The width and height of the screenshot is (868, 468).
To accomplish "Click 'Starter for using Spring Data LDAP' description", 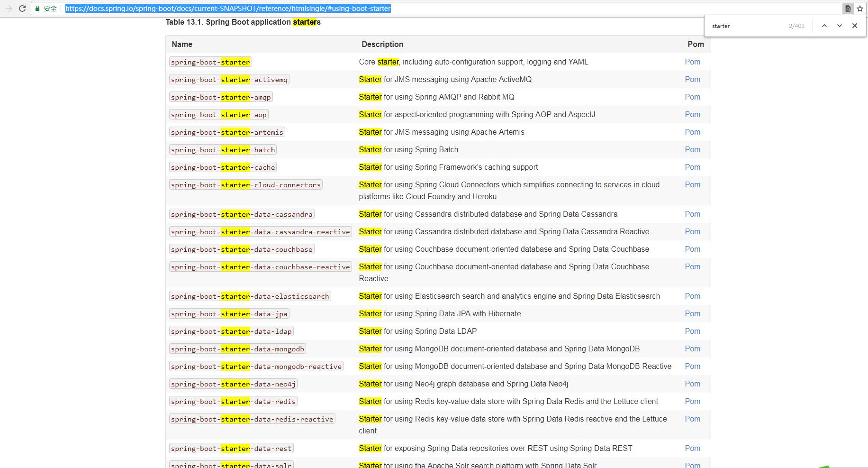I will (418, 331).
